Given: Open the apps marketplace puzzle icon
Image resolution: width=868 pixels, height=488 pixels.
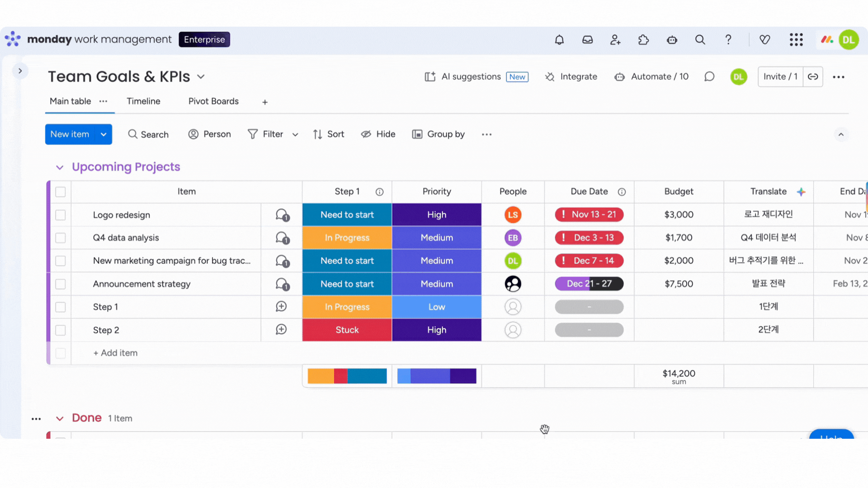Looking at the screenshot, I should coord(643,40).
